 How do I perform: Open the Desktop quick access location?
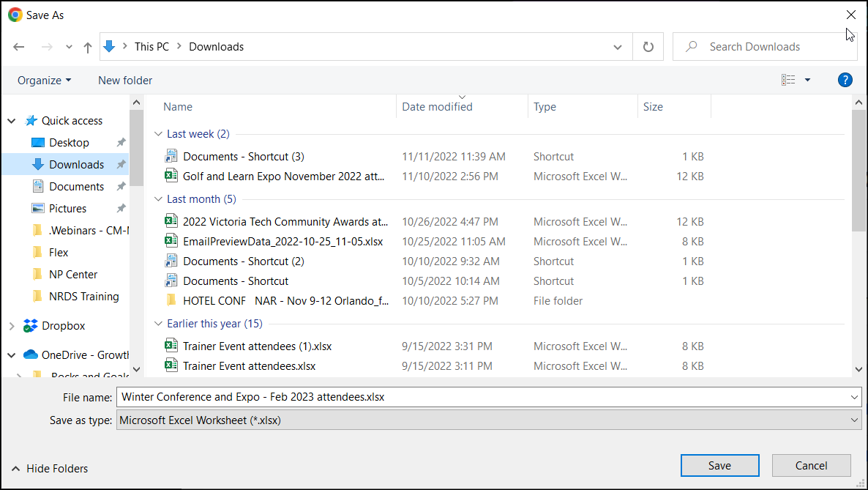(x=69, y=143)
